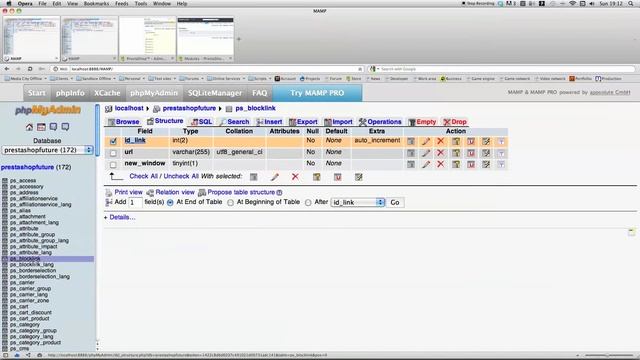Click the Go button
Screen dimensions: 640x360
[395, 202]
